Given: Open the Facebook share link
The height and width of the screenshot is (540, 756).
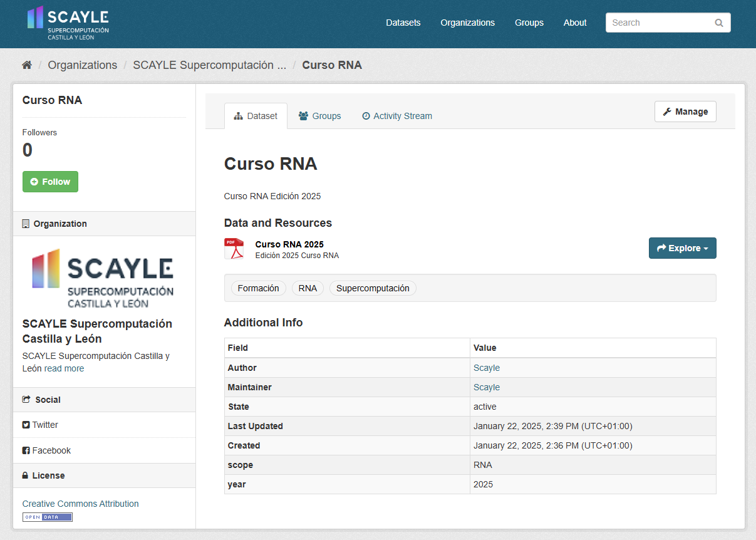Looking at the screenshot, I should coord(46,450).
